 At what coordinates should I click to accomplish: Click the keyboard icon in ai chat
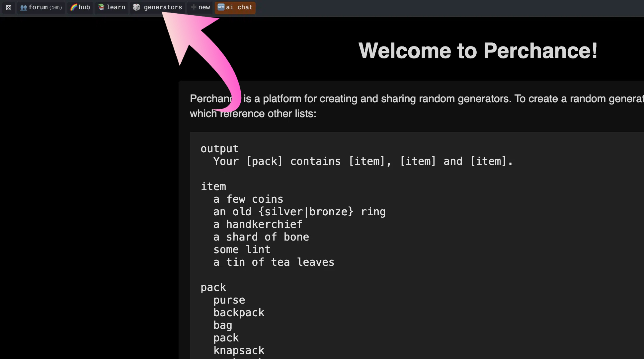coord(221,7)
